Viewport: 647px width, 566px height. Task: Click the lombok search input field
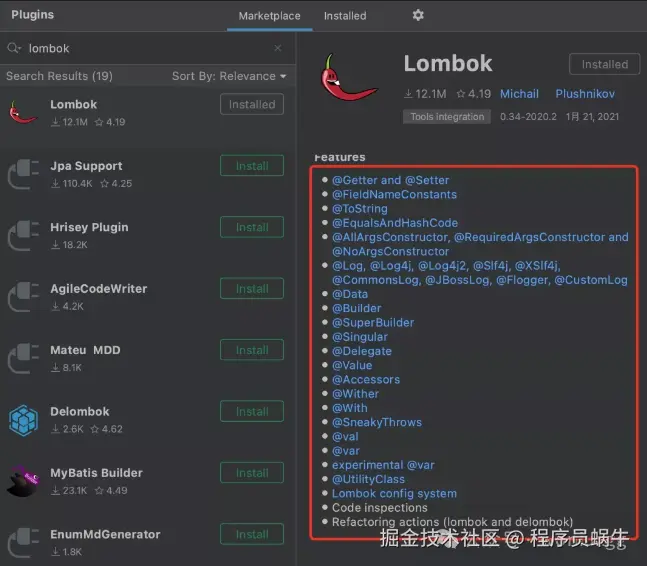click(x=149, y=48)
